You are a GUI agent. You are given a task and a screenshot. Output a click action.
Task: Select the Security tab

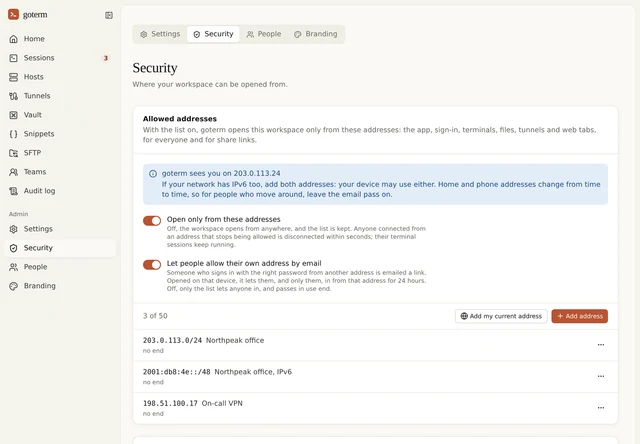pos(213,34)
